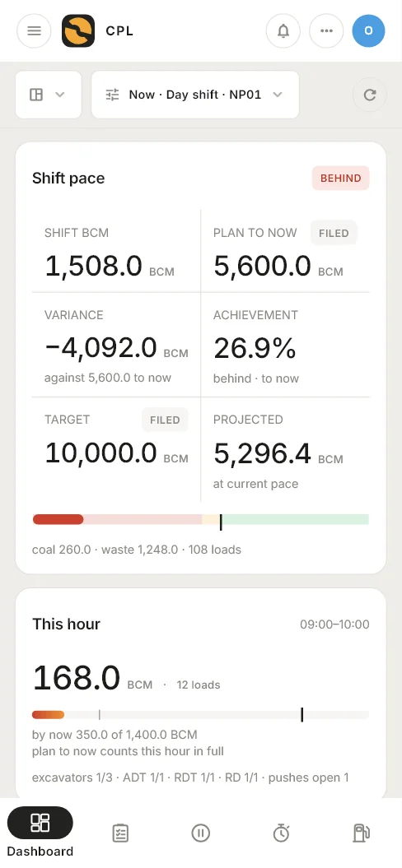Open the fuel pump tab
Image resolution: width=402 pixels, height=868 pixels.
click(362, 833)
